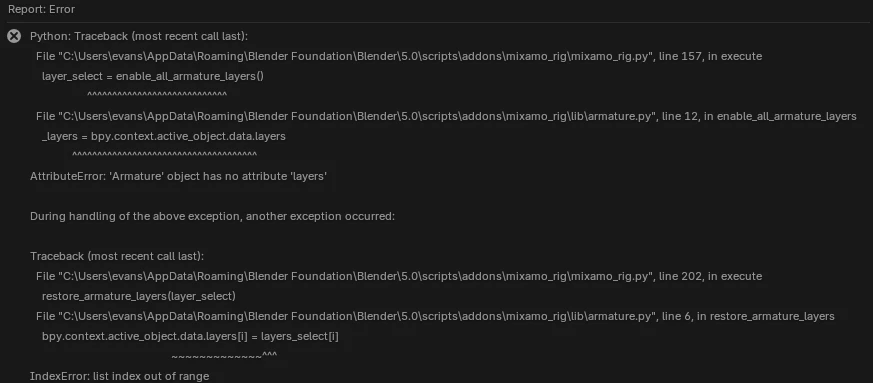Click caret markers under enable_all_armature_layers()

pyautogui.click(x=157, y=95)
